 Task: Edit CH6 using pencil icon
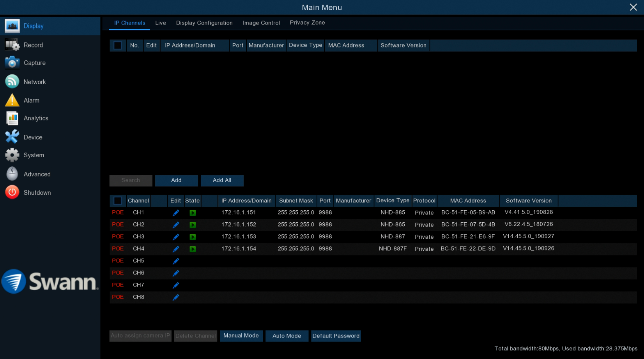point(176,273)
